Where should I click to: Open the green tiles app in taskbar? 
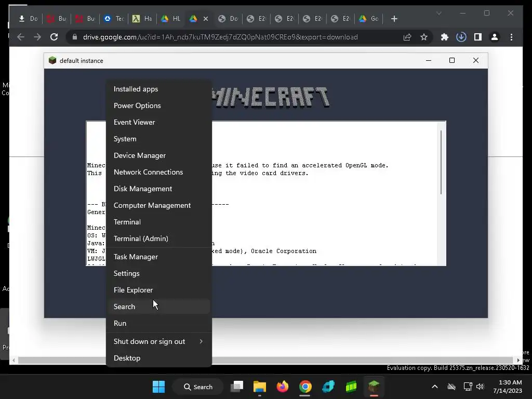click(x=351, y=387)
